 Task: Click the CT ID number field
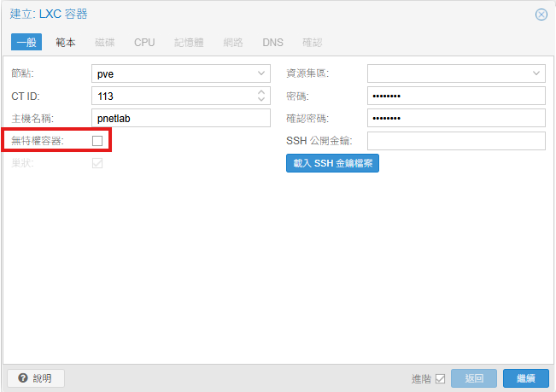click(171, 97)
